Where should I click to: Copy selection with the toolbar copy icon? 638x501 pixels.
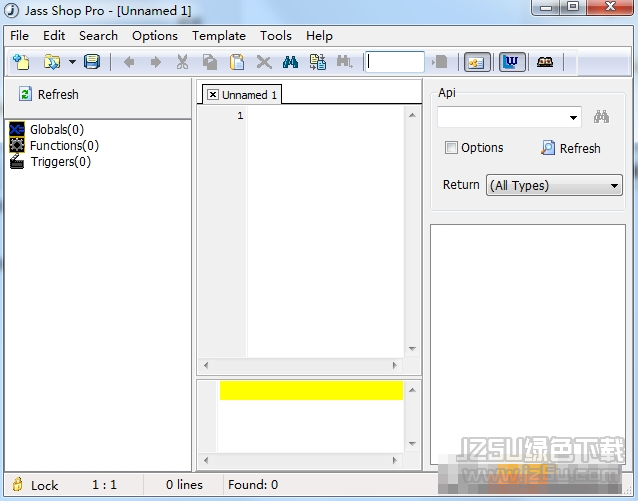210,62
